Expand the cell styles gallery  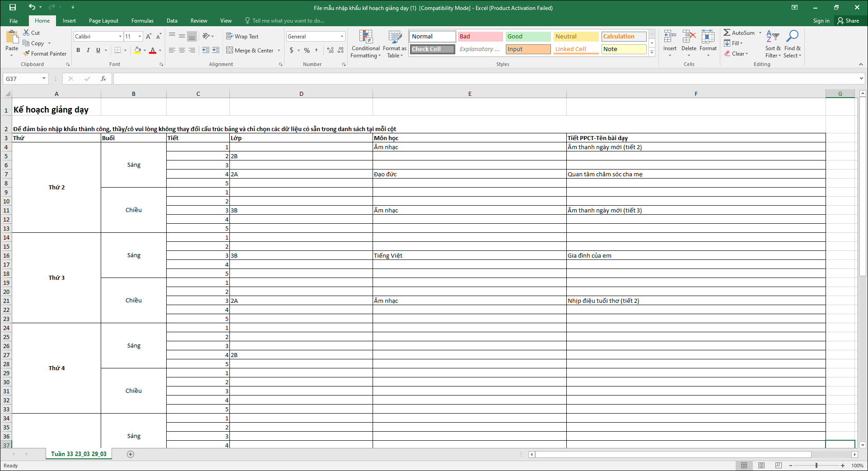pyautogui.click(x=652, y=52)
